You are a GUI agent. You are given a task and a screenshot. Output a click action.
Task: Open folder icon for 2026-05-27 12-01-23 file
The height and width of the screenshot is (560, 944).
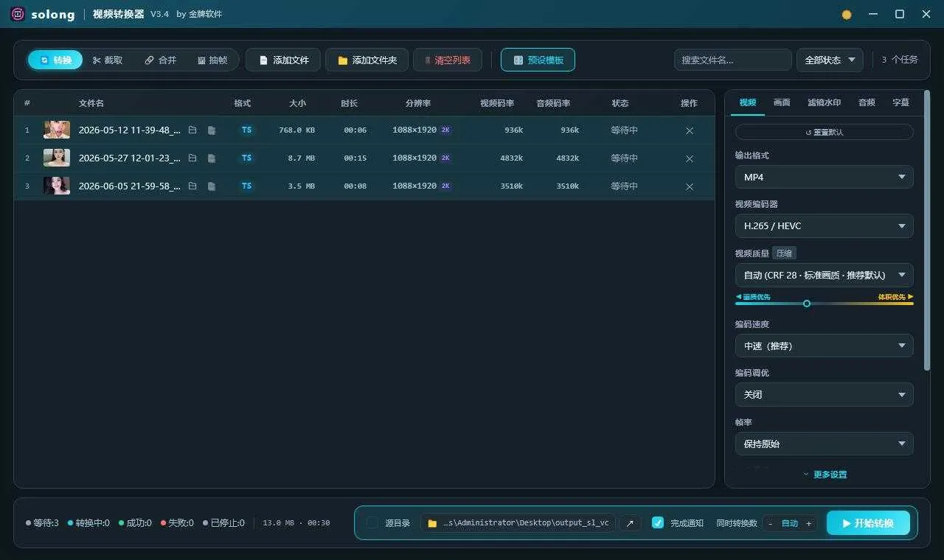click(192, 158)
